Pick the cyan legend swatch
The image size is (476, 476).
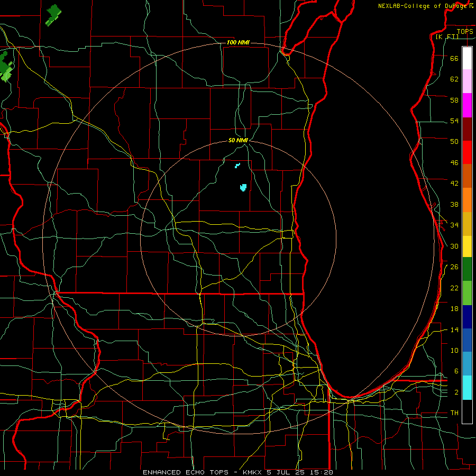(x=467, y=388)
